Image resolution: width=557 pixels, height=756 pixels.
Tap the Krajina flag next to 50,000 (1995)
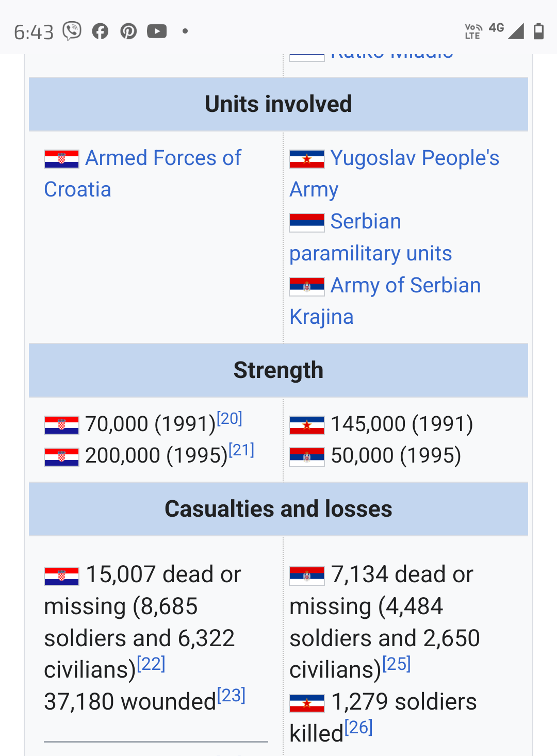pos(307,457)
